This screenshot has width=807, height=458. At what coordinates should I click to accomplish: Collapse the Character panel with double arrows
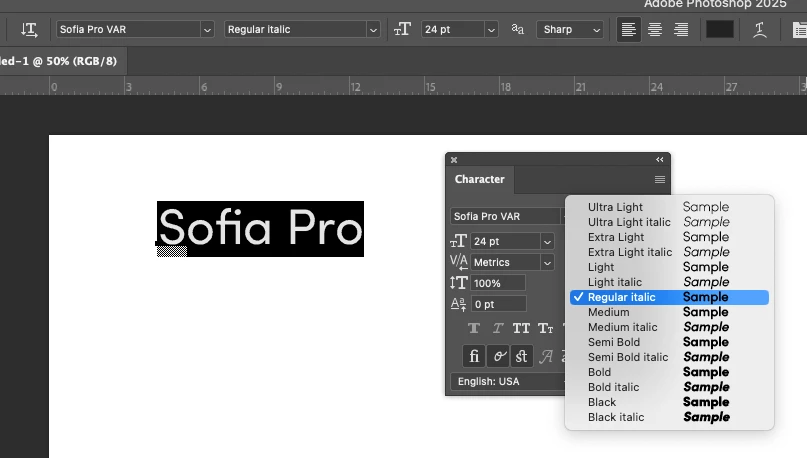pyautogui.click(x=659, y=160)
